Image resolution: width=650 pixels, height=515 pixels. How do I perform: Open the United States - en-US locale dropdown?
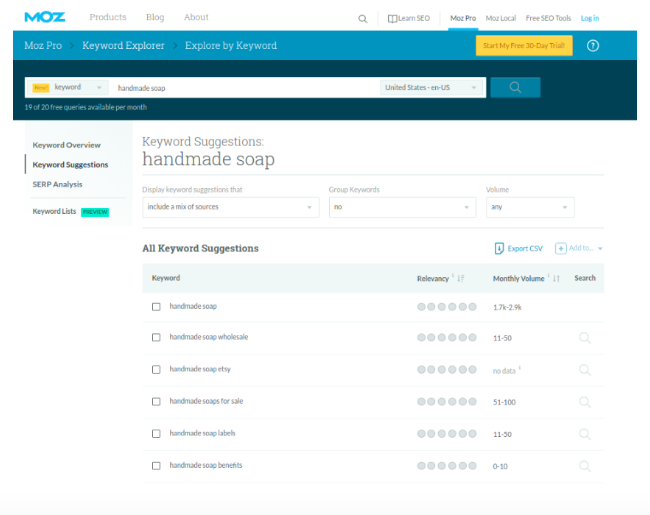pyautogui.click(x=432, y=87)
